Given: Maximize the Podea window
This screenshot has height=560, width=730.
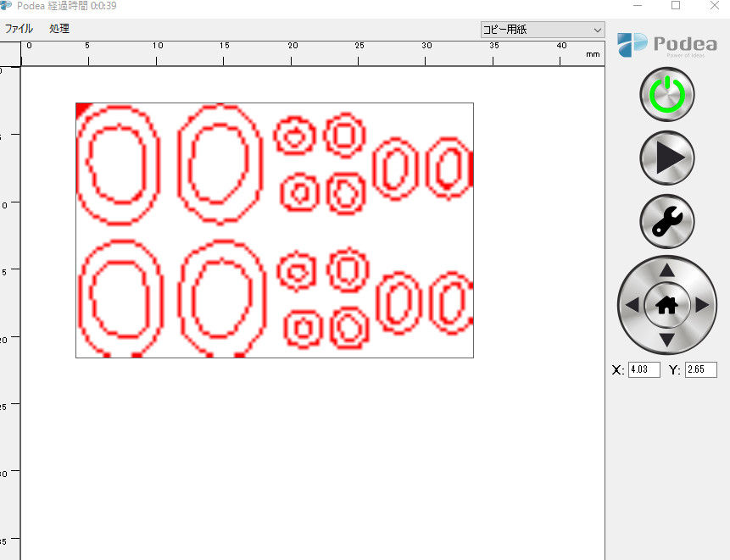Looking at the screenshot, I should (676, 6).
